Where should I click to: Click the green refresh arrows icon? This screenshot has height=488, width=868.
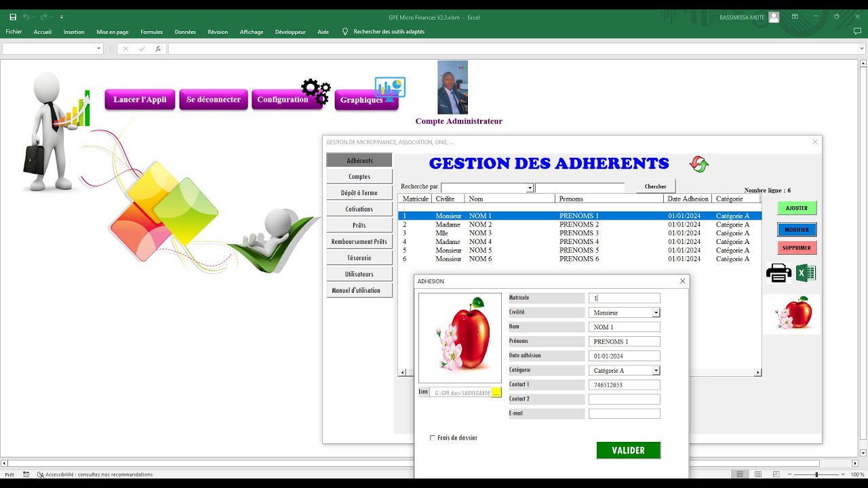coord(698,164)
